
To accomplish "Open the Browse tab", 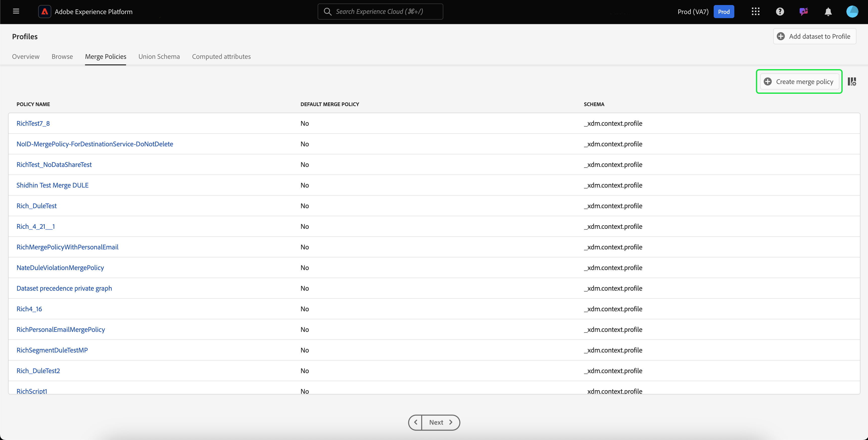I will 62,56.
